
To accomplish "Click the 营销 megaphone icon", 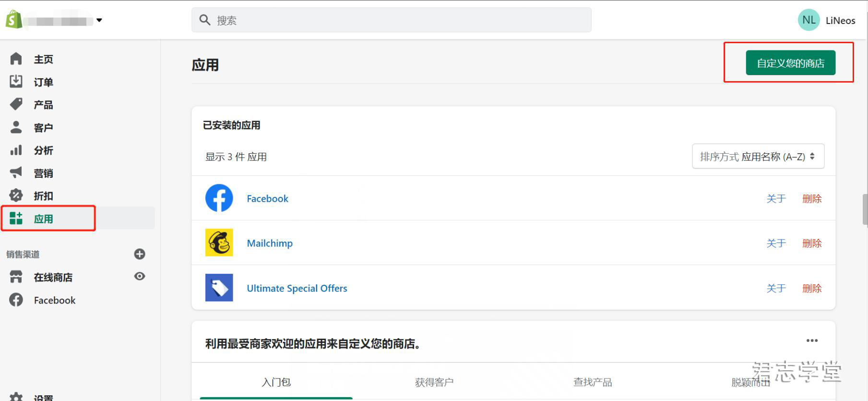I will (16, 172).
